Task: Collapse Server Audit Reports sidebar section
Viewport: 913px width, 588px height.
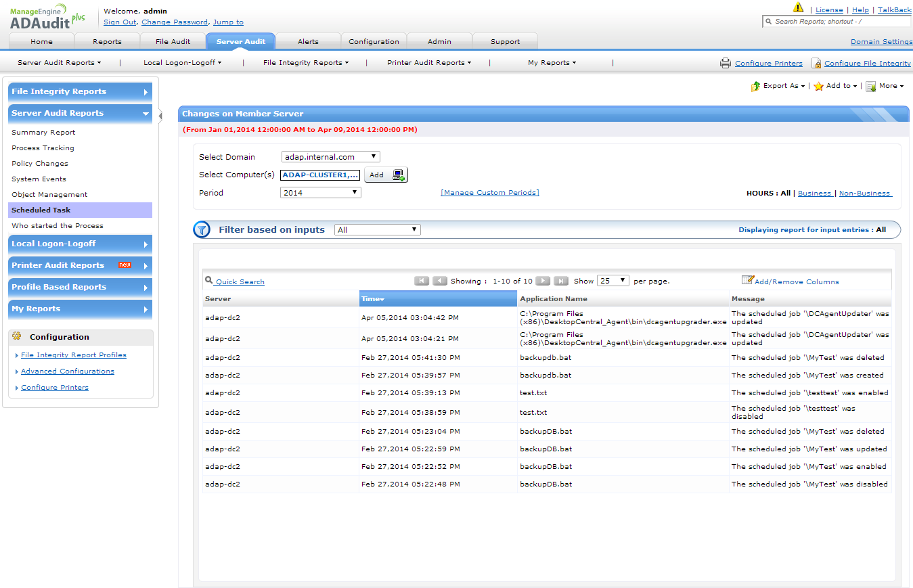Action: [x=81, y=114]
